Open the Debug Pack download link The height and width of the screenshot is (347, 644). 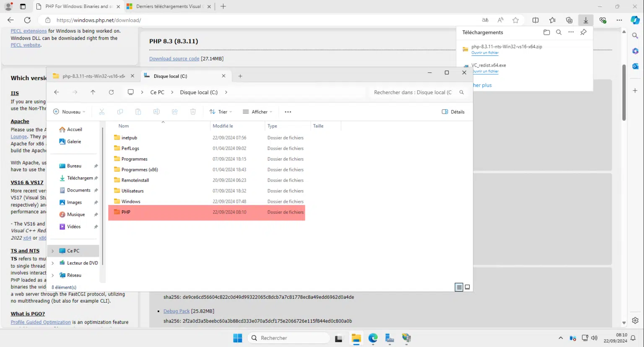(177, 311)
